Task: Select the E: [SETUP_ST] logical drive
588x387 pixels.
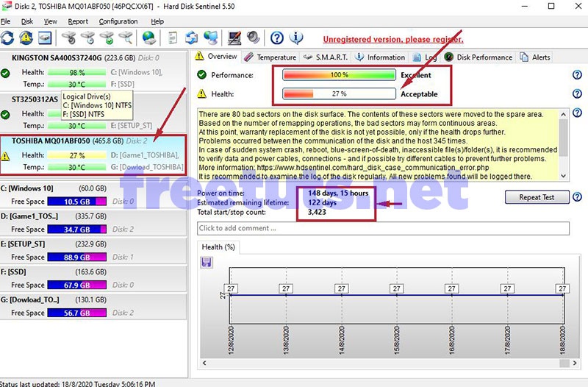Action: (93, 250)
